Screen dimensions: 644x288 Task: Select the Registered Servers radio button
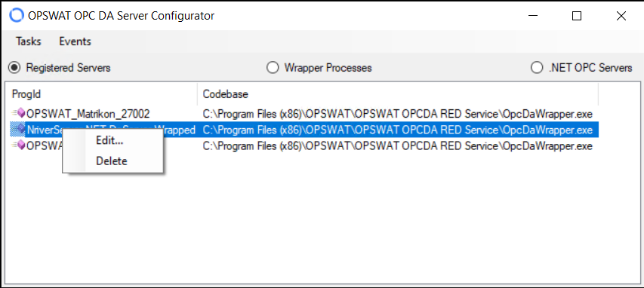coord(15,68)
